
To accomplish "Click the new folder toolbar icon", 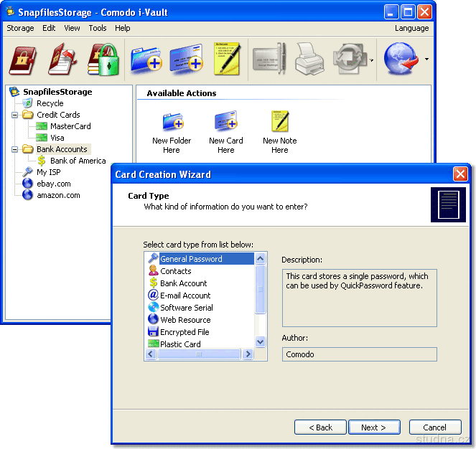I will pos(146,59).
